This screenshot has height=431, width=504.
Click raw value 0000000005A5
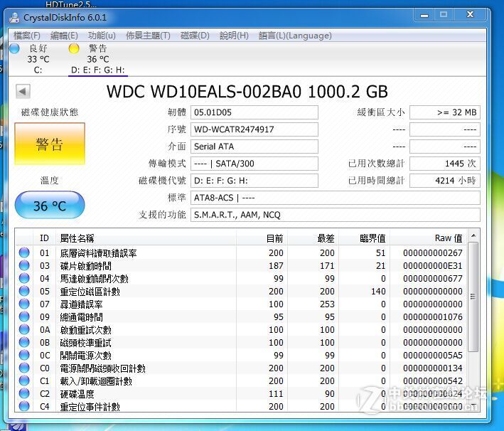coord(433,355)
